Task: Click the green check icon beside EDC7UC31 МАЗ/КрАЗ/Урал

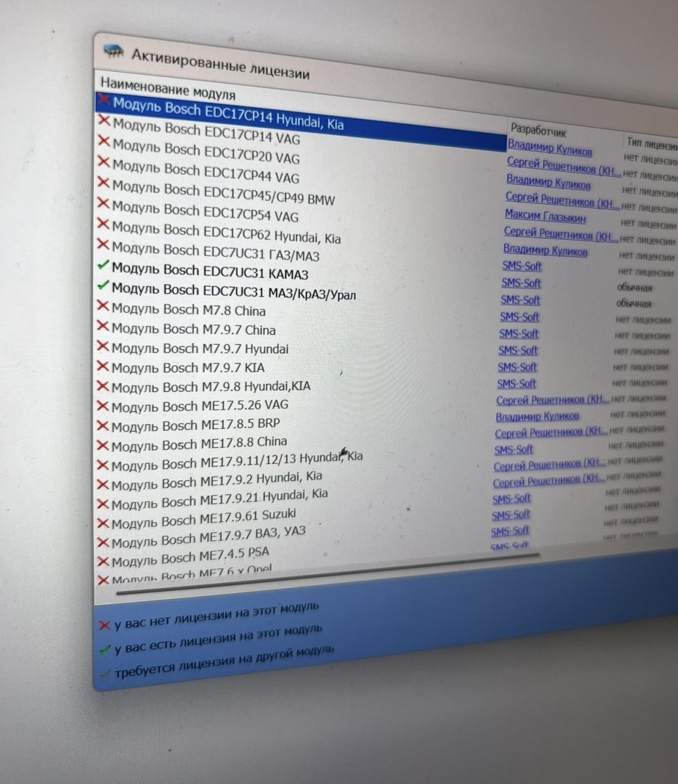Action: coord(103,286)
